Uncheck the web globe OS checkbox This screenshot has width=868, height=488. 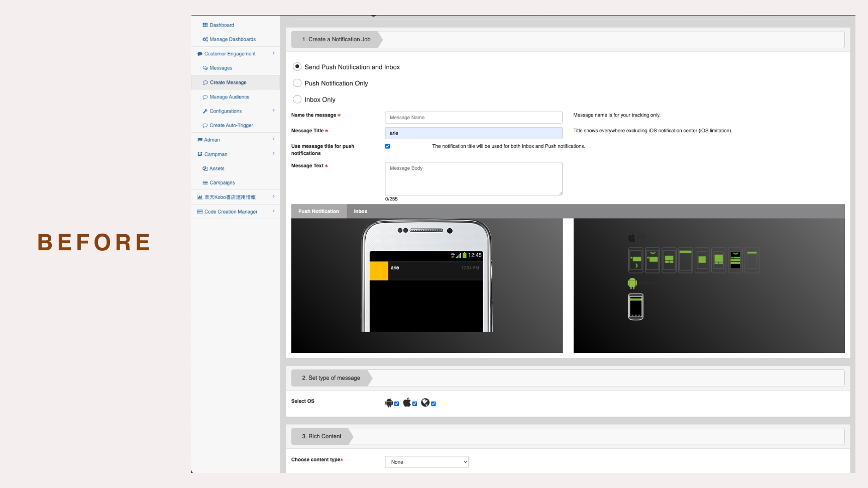433,404
